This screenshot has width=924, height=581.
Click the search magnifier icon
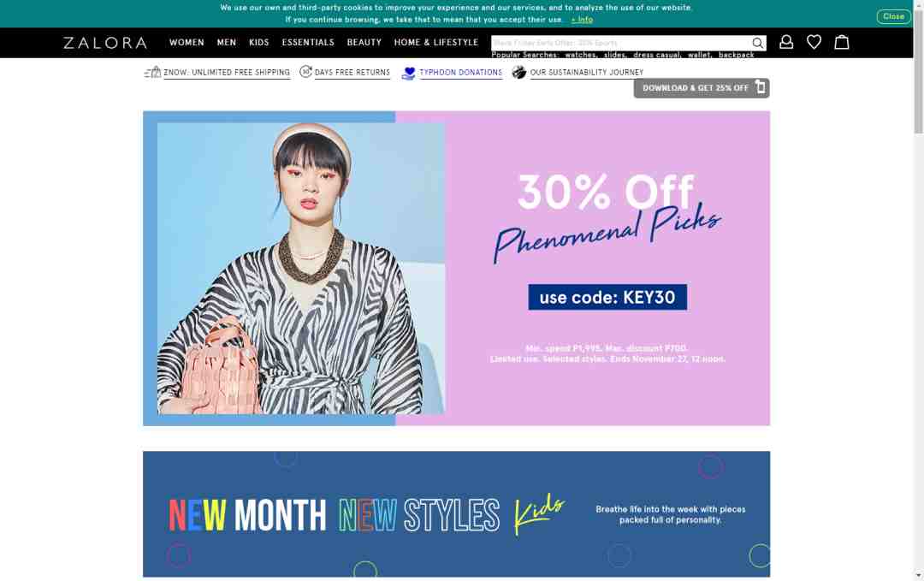pos(757,43)
